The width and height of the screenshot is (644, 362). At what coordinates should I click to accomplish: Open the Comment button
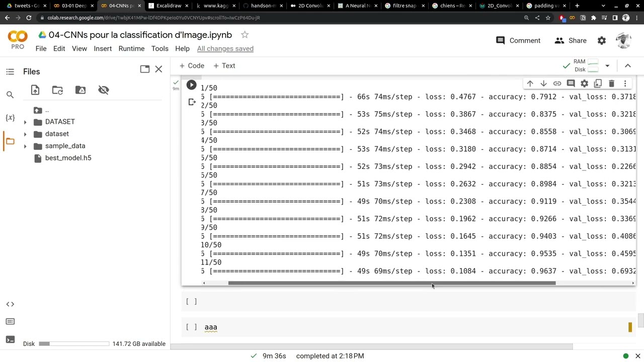pos(518,41)
